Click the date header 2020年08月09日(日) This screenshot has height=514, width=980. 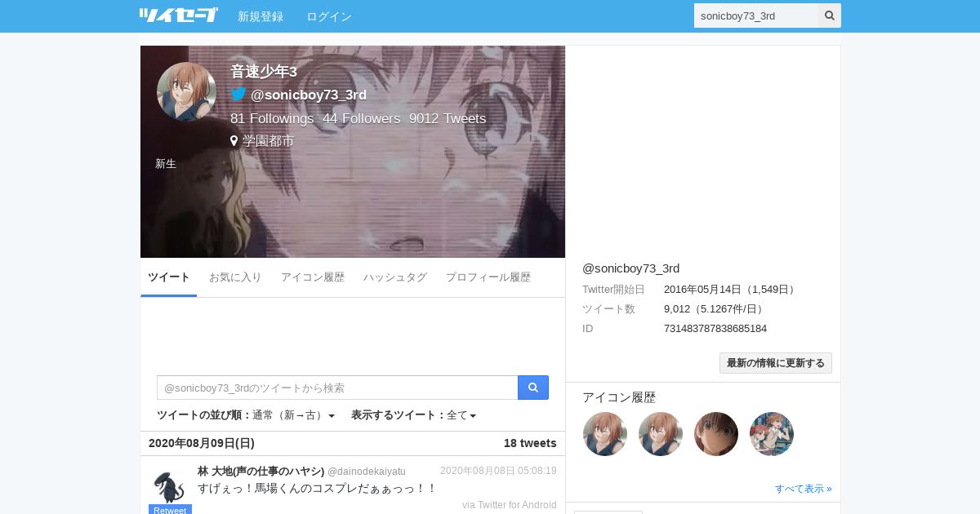[x=202, y=443]
